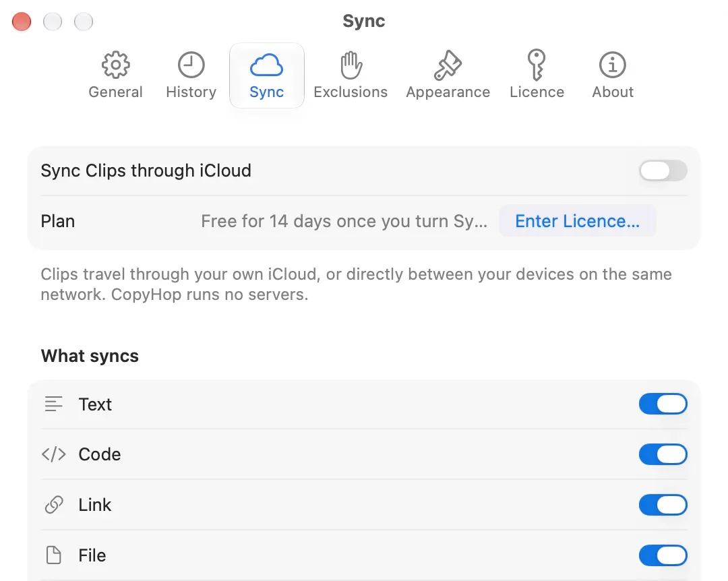Close the Sync settings window
The height and width of the screenshot is (581, 728).
tap(22, 22)
